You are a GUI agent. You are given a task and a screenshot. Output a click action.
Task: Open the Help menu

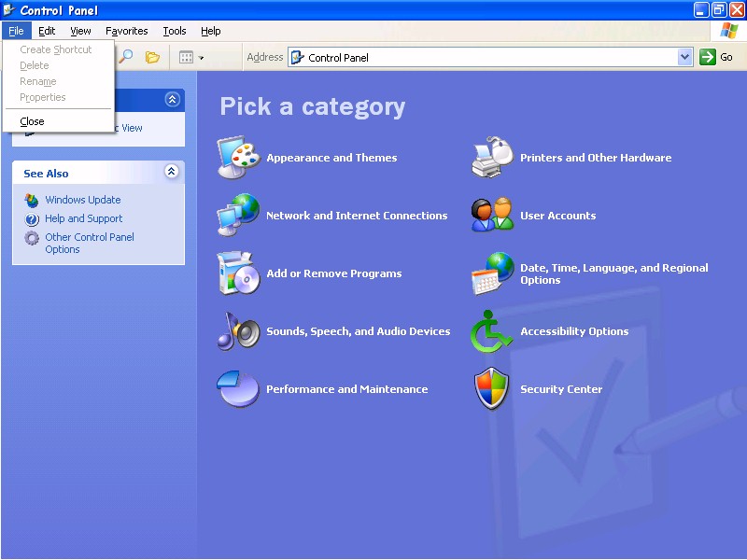coord(211,31)
